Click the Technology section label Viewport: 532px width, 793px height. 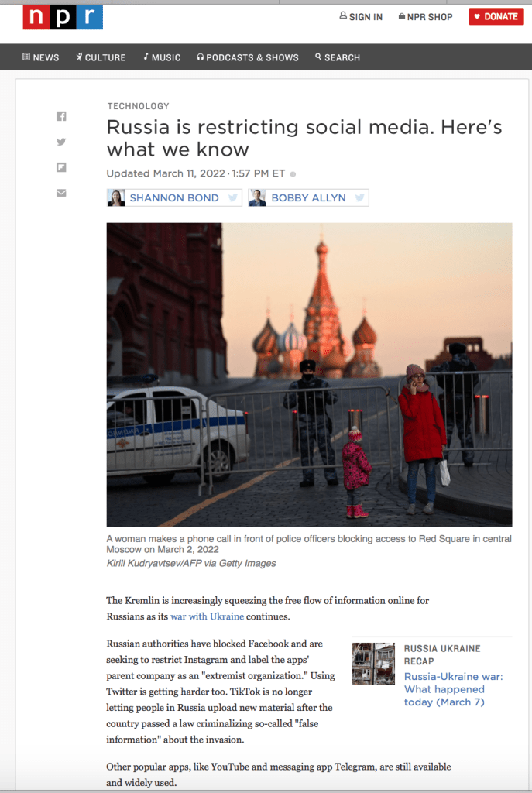coord(138,106)
